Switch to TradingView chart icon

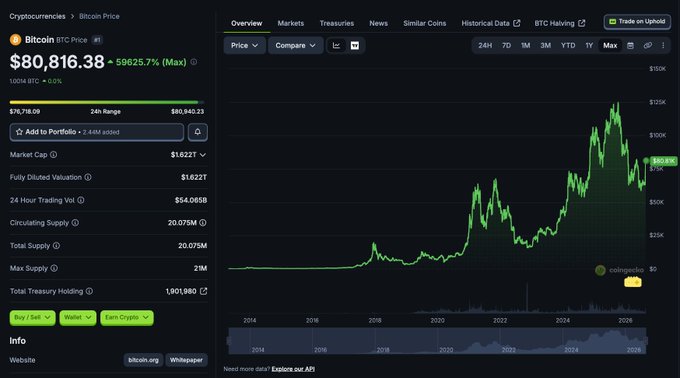tap(355, 46)
